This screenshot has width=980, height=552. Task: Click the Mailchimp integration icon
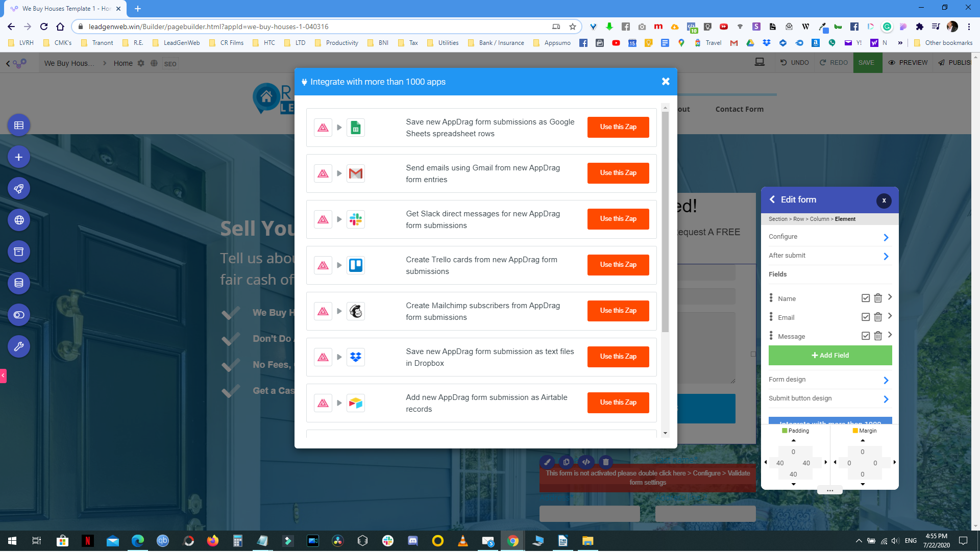[x=355, y=311]
